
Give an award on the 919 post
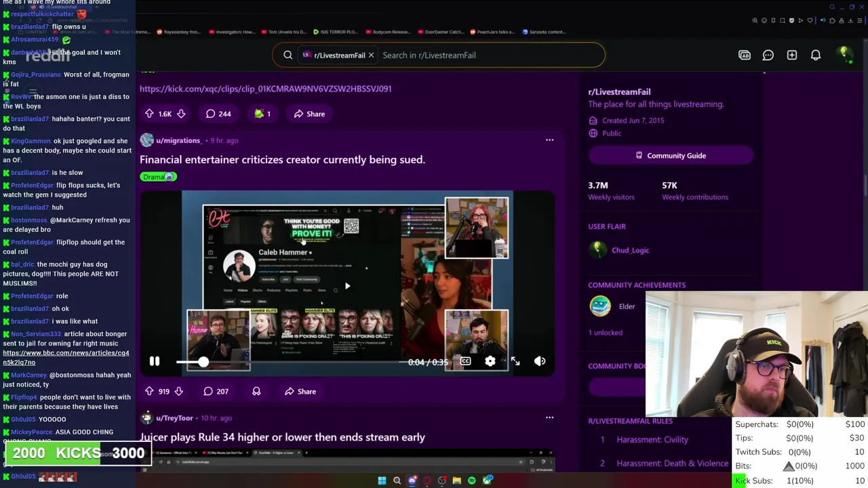pos(256,391)
